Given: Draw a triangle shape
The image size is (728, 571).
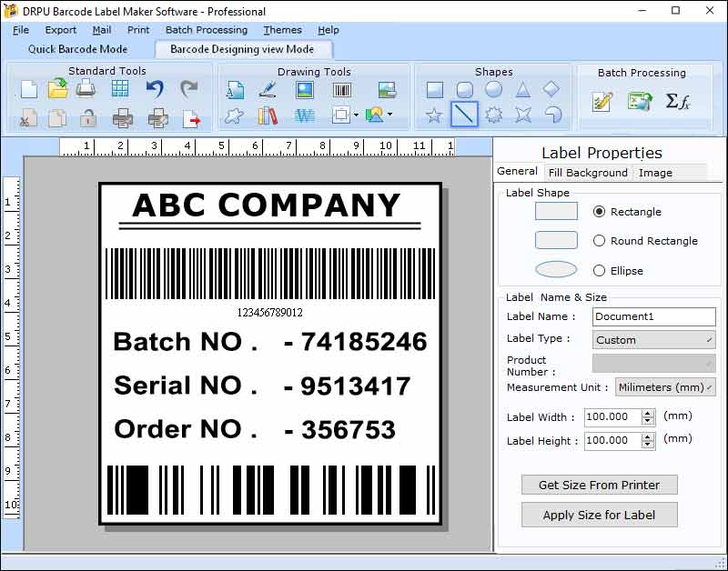Looking at the screenshot, I should click(x=522, y=89).
